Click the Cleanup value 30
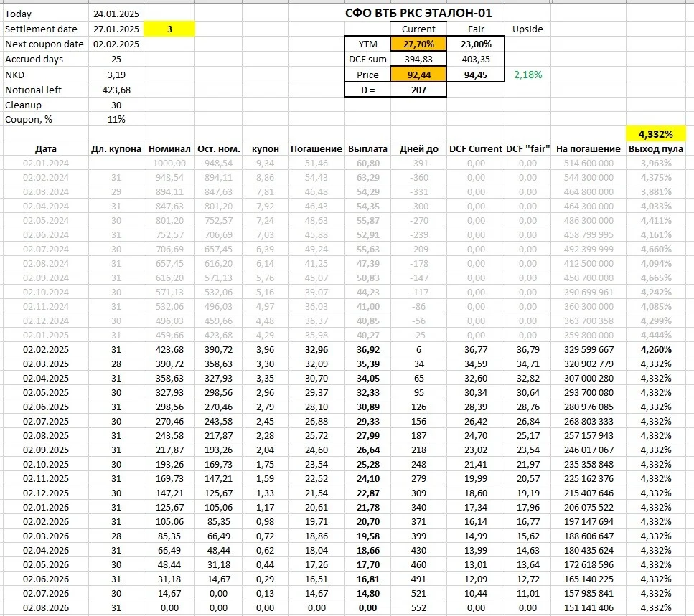The height and width of the screenshot is (616, 694). [116, 105]
